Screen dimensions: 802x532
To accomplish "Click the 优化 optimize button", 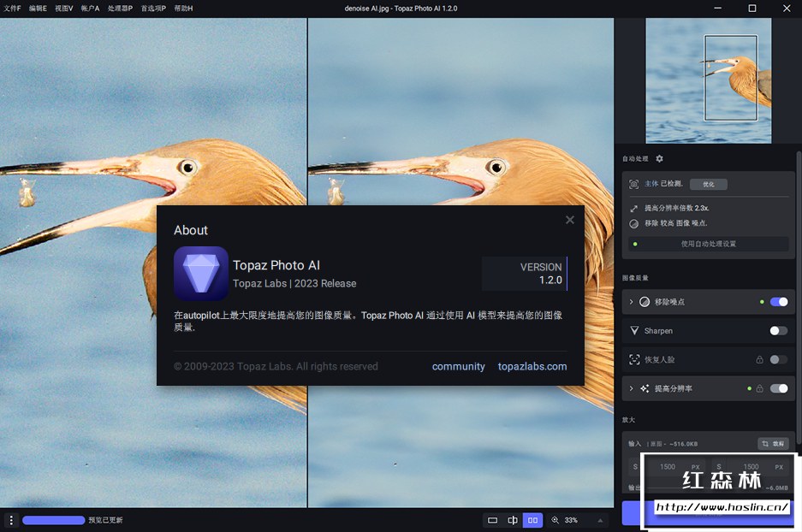I will 709,184.
